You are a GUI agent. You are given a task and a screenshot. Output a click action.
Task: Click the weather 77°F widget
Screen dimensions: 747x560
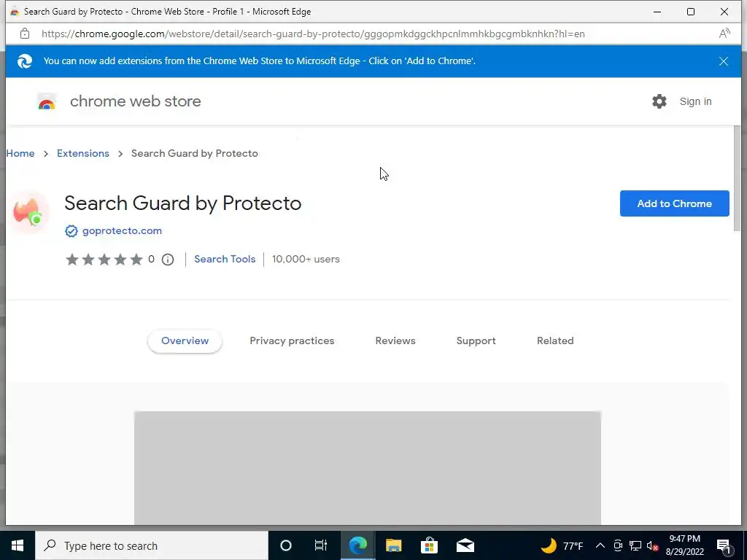click(562, 545)
